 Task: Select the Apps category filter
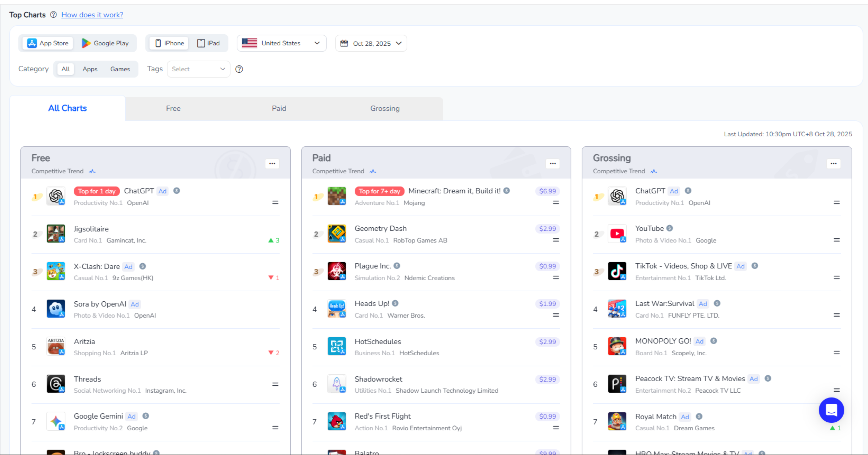90,69
